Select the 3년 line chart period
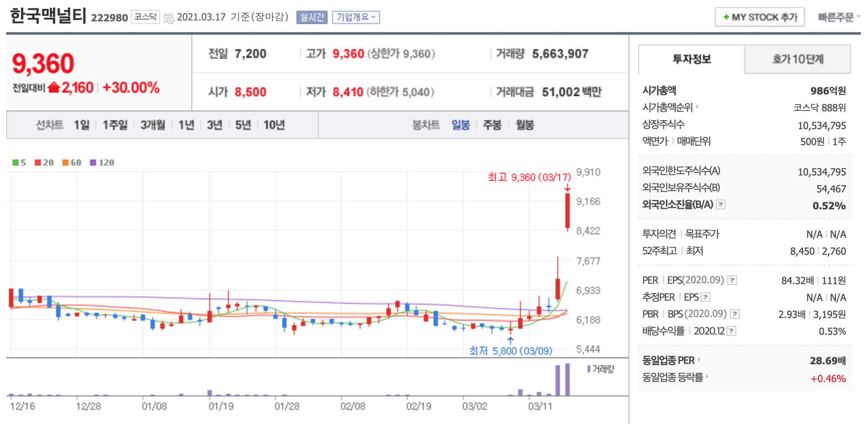The height and width of the screenshot is (424, 868). click(x=215, y=125)
